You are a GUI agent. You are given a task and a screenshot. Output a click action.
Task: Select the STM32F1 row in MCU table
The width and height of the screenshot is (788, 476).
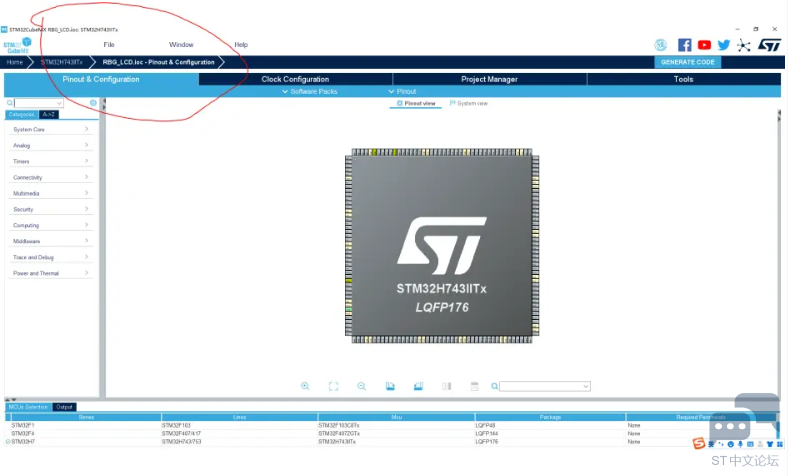pos(392,425)
